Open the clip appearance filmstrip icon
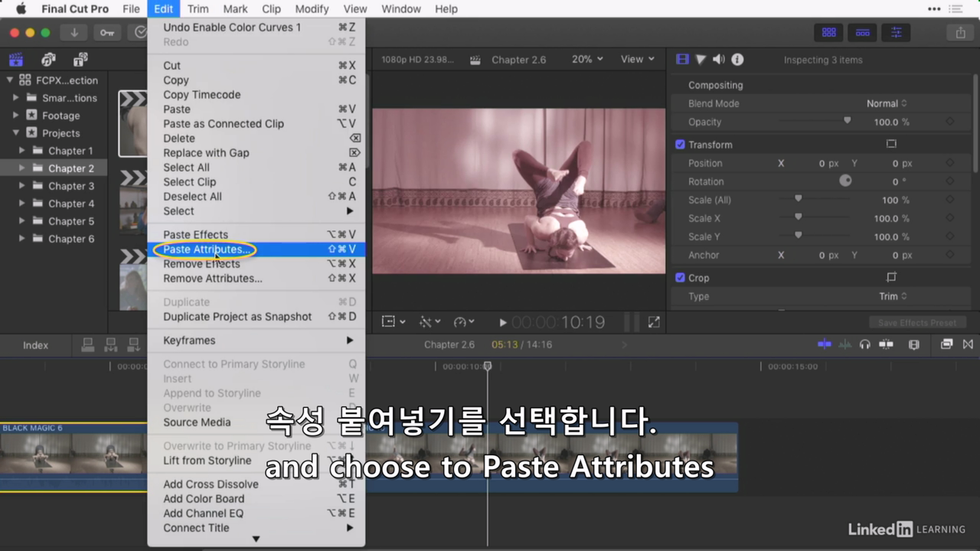980x551 pixels. tap(913, 344)
